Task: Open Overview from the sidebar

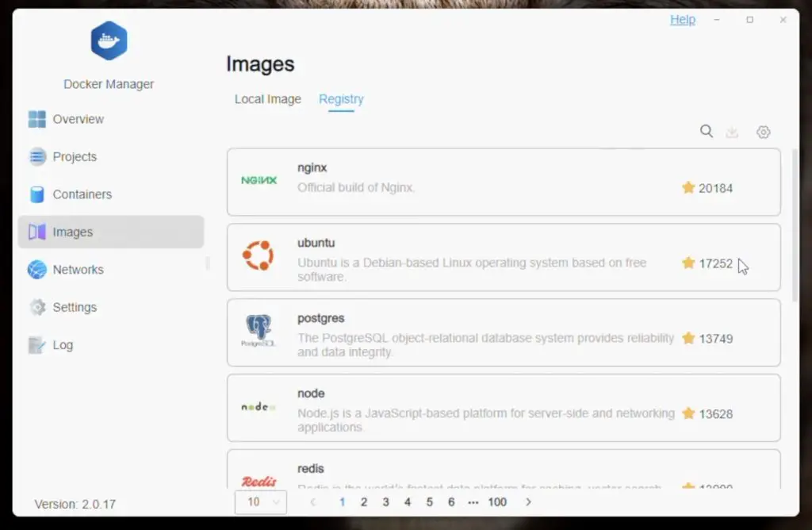Action: [78, 119]
